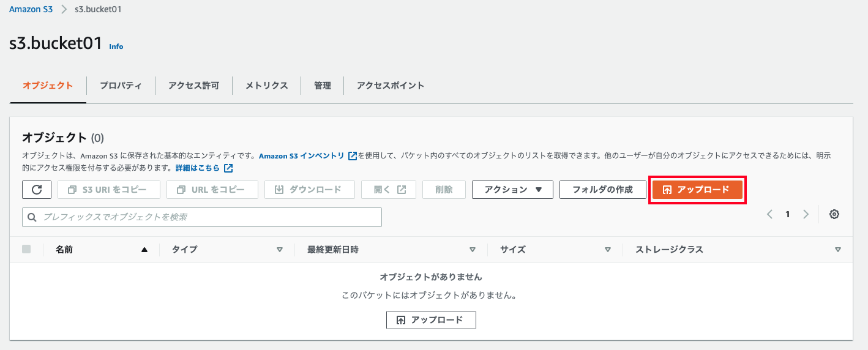Switch to the プロパティ tab
Image resolution: width=868 pixels, height=350 pixels.
[121, 86]
